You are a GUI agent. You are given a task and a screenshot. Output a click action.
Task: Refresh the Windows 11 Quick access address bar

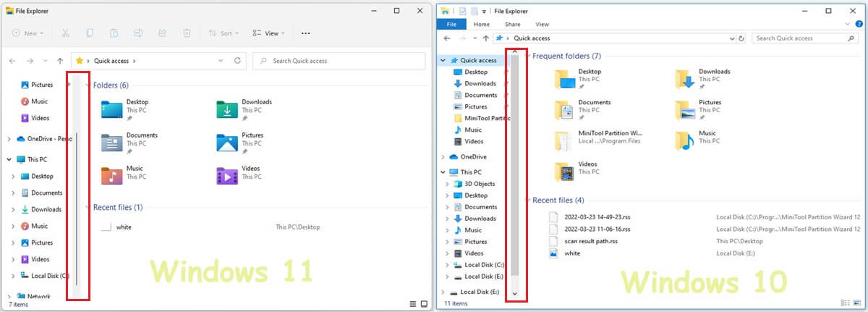[x=237, y=61]
